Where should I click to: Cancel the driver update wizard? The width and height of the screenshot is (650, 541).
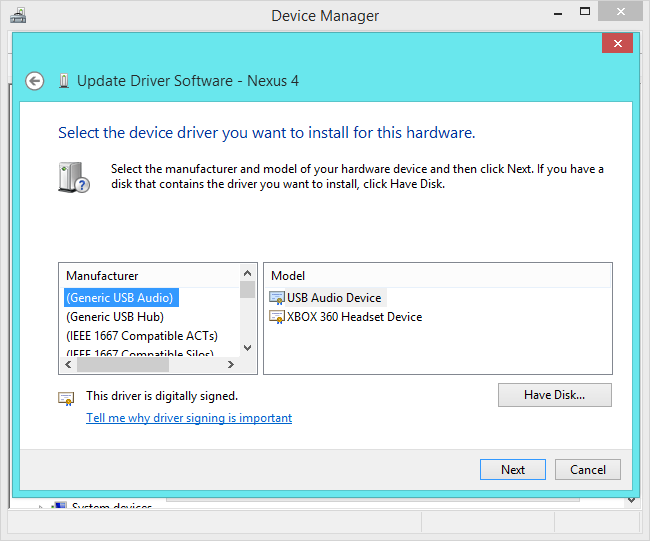tap(588, 469)
